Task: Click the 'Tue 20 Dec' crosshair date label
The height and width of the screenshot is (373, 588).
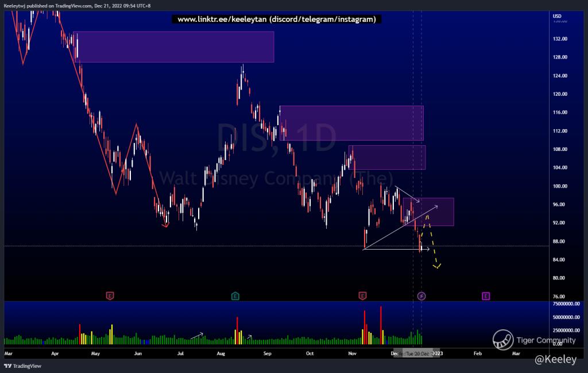Action: [x=417, y=354]
